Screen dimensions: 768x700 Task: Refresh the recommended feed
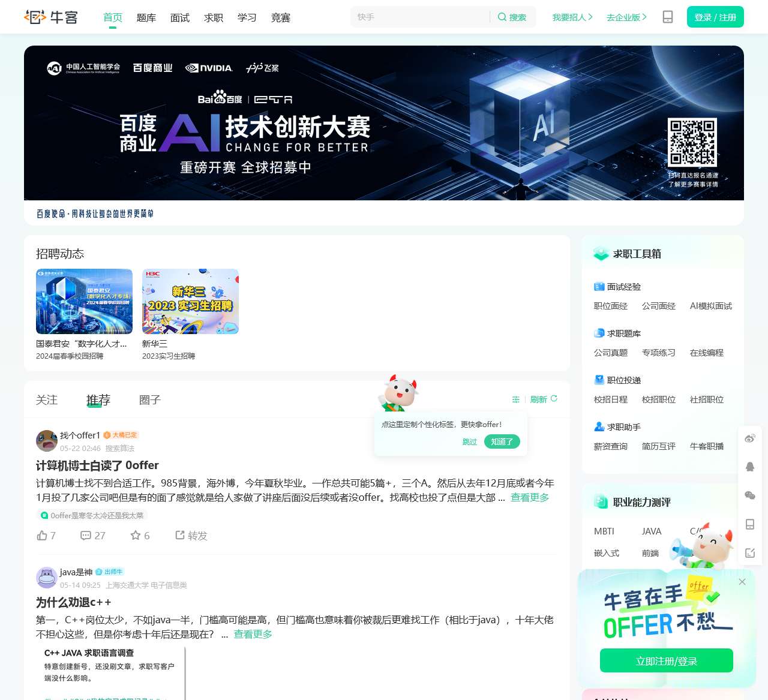click(x=544, y=399)
